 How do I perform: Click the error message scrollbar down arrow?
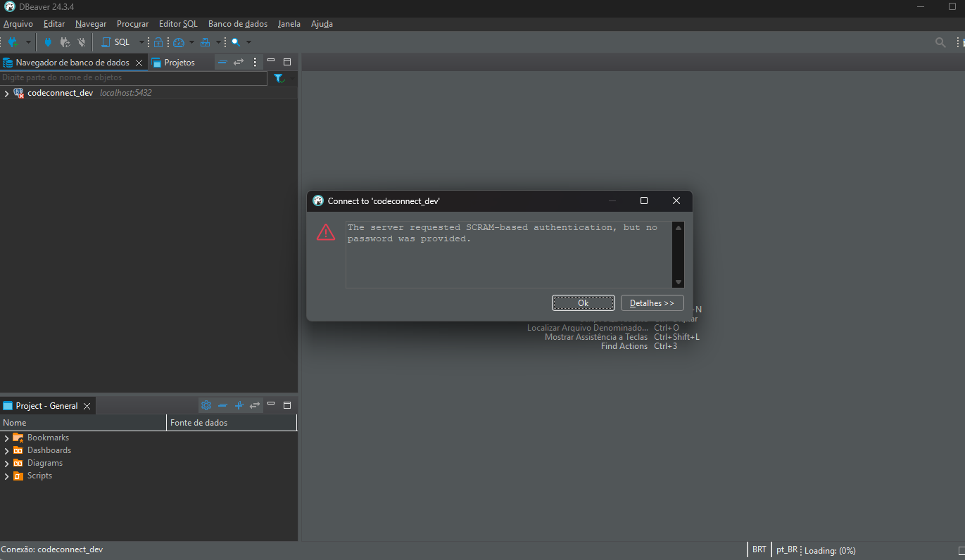pyautogui.click(x=678, y=282)
